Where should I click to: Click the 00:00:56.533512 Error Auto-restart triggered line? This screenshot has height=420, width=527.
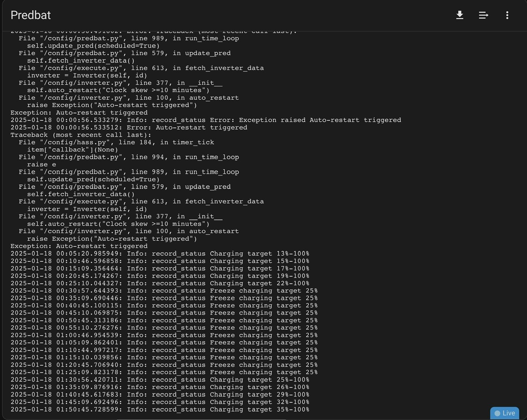(129, 127)
